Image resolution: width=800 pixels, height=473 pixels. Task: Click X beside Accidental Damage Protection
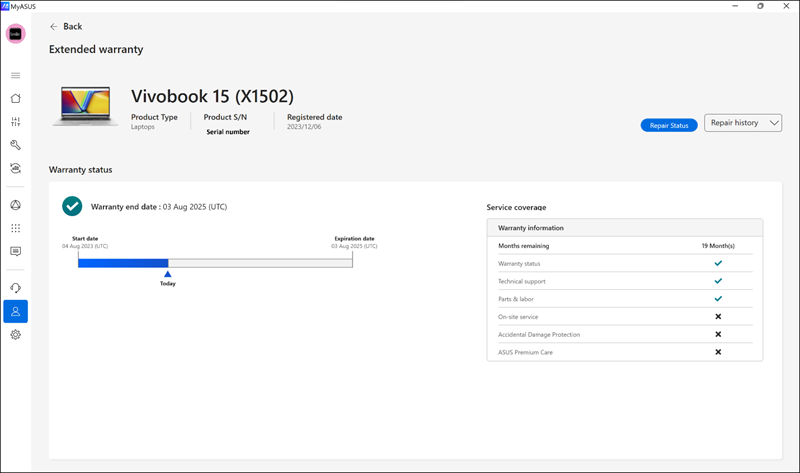click(x=718, y=334)
